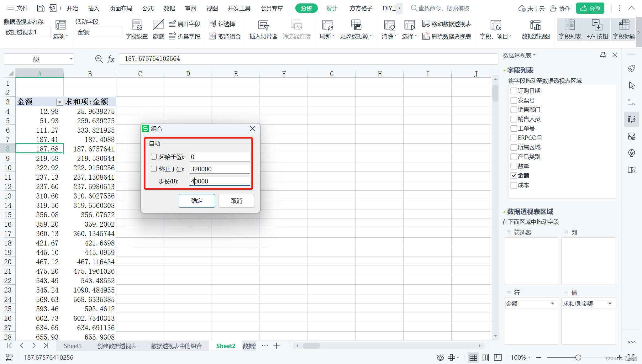Open 选项 options dropdown
This screenshot has height=364, width=642.
(x=61, y=36)
